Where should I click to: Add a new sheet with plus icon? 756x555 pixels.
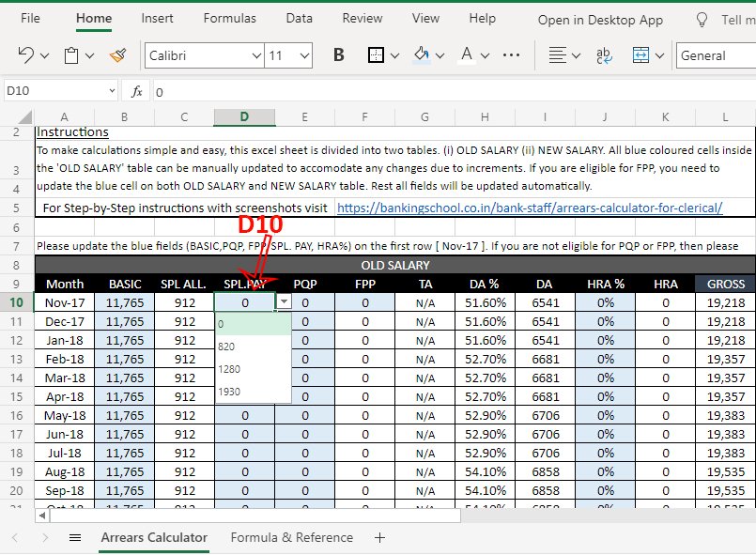pyautogui.click(x=379, y=538)
